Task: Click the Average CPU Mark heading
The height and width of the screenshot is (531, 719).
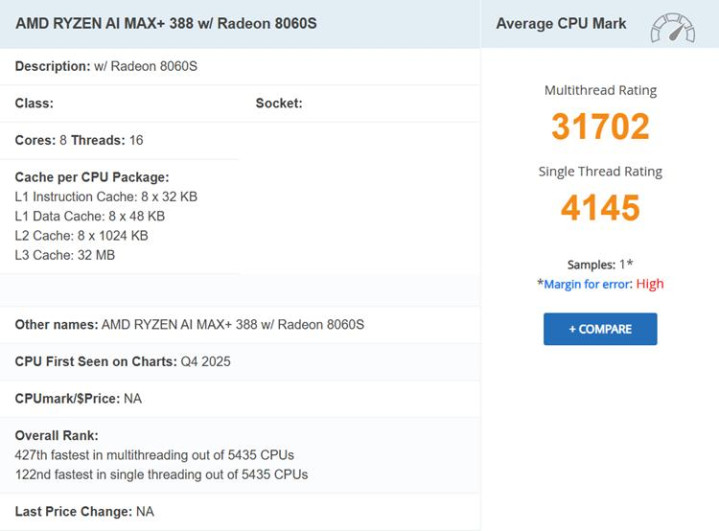Action: click(561, 23)
